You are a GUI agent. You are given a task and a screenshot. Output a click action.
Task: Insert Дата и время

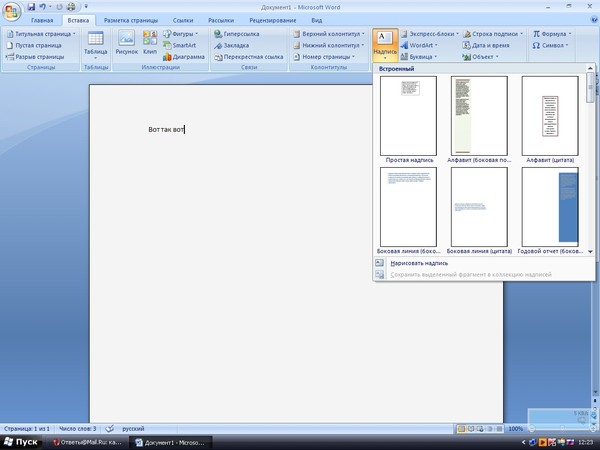click(486, 46)
